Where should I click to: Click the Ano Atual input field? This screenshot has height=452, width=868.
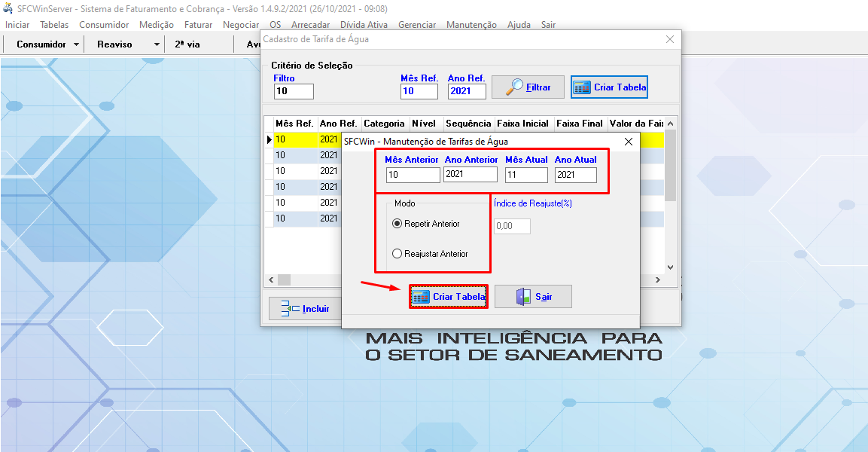click(x=575, y=175)
